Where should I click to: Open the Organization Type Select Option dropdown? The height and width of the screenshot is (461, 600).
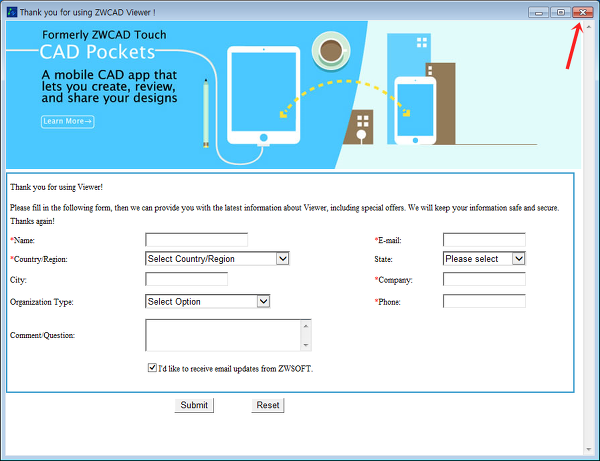coord(207,301)
